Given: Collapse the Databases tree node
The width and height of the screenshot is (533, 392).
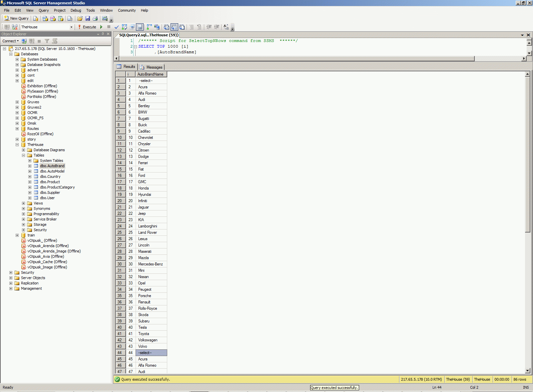Looking at the screenshot, I should click(x=11, y=54).
